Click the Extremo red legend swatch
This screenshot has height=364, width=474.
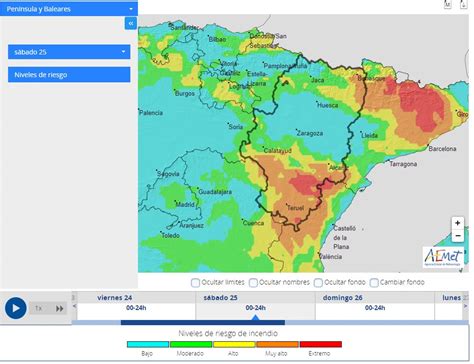pos(321,344)
